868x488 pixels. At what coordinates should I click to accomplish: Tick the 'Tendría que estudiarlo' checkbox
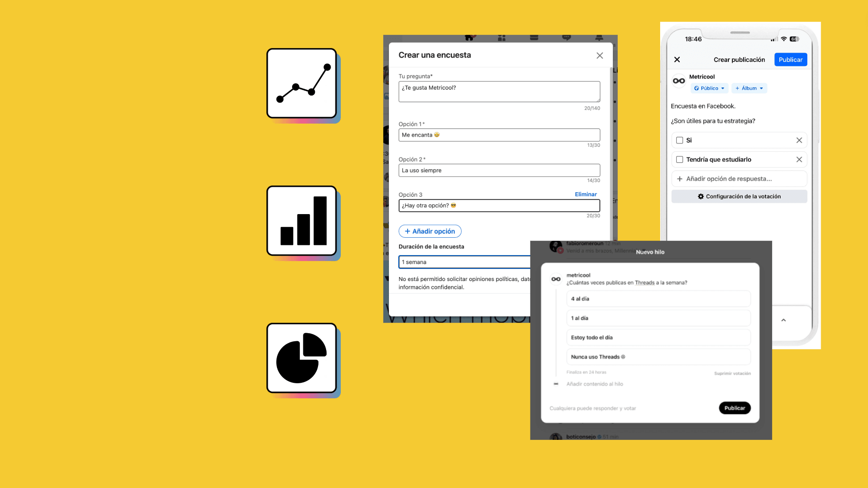coord(679,160)
